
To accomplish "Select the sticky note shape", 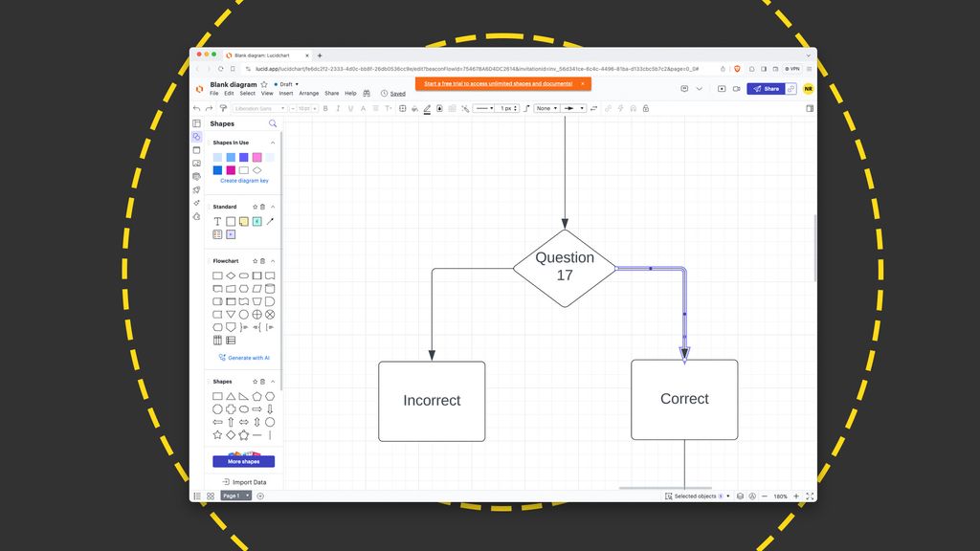I will pyautogui.click(x=244, y=221).
